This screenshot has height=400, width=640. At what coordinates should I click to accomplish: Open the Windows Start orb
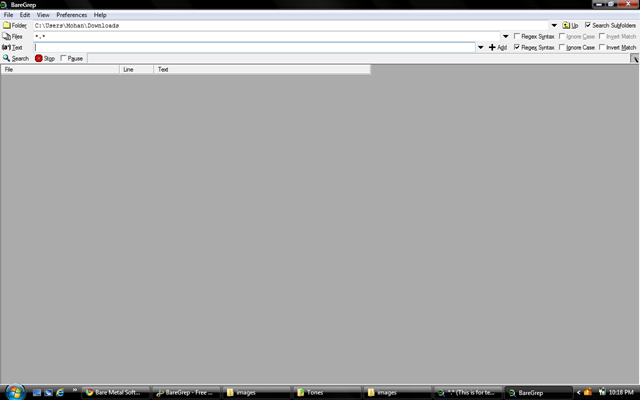coord(15,392)
